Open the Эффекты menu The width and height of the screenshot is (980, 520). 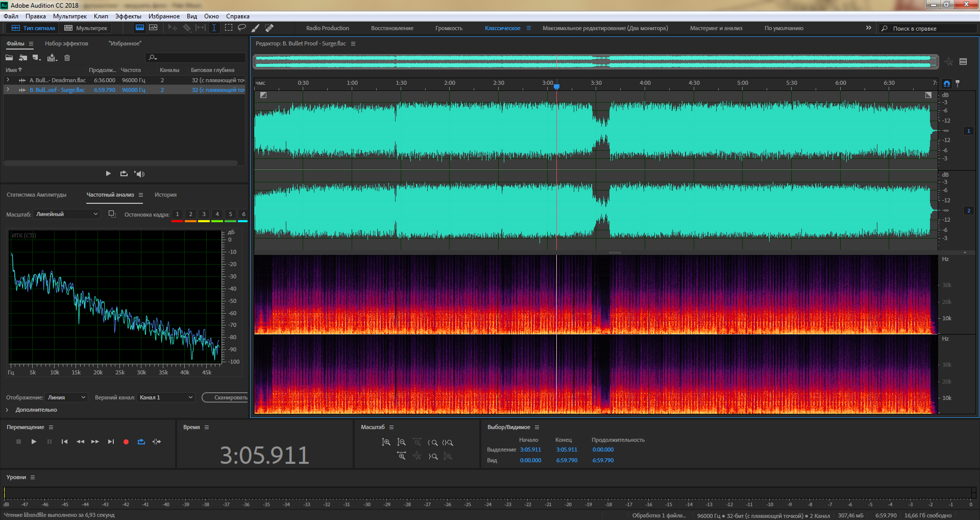128,16
